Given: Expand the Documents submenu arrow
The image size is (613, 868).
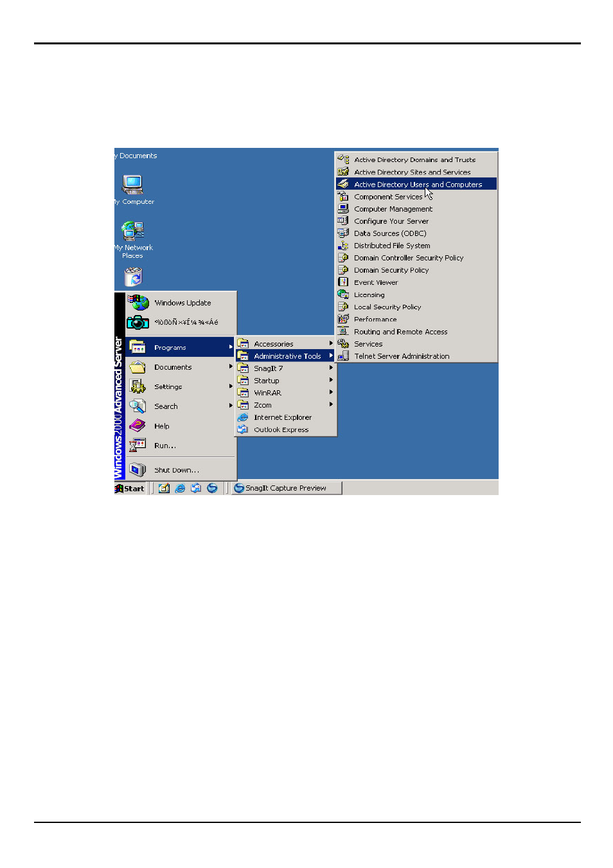Looking at the screenshot, I should (231, 366).
